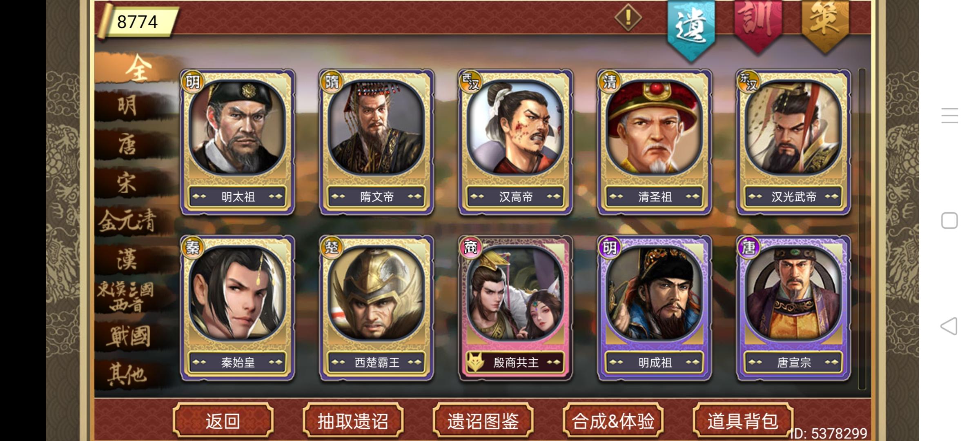Viewport: 980px width, 441px height.
Task: Choose the 汉高帝 card
Action: pos(515,142)
